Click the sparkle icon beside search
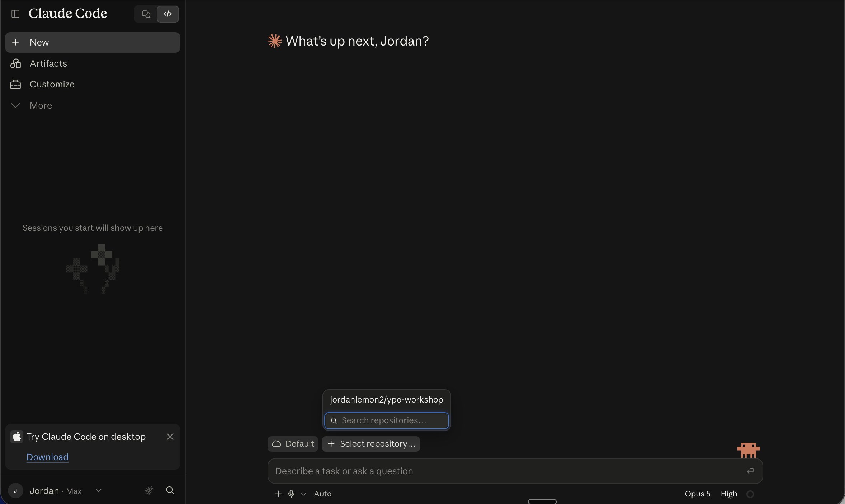Viewport: 845px width, 504px height. click(149, 490)
